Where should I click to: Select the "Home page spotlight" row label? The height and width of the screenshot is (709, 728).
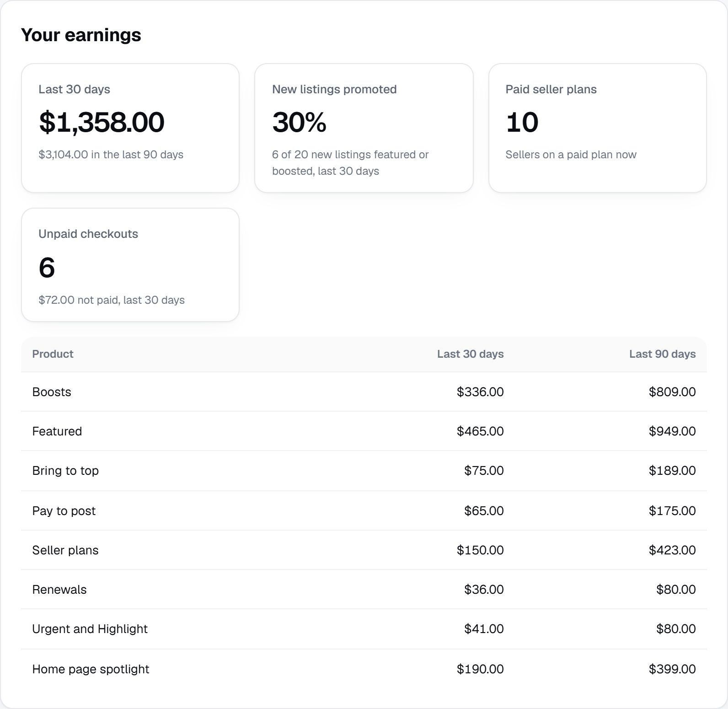(91, 669)
